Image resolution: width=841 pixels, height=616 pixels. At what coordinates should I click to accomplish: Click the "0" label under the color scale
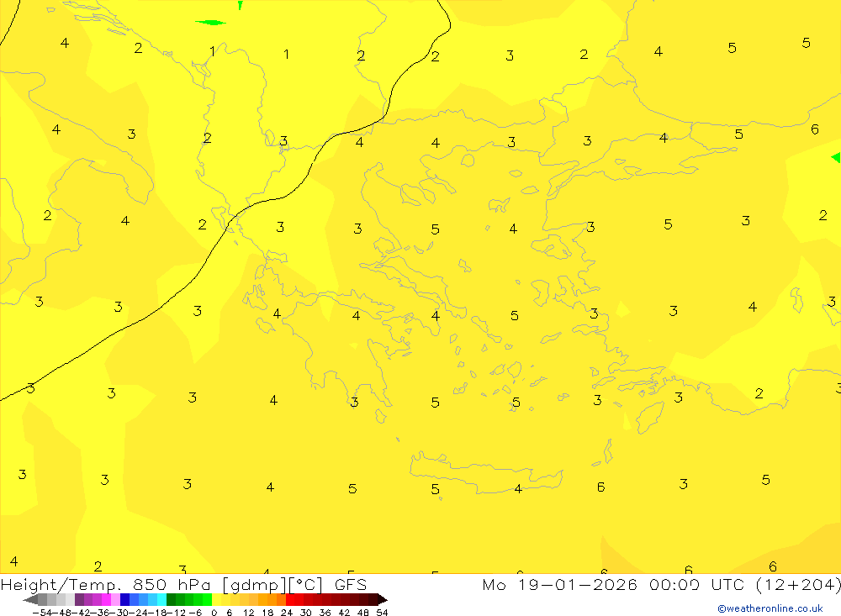(x=214, y=613)
